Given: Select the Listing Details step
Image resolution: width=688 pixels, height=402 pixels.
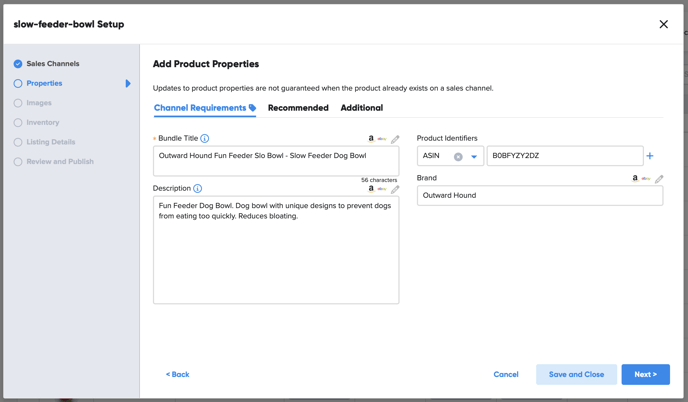Looking at the screenshot, I should (44, 142).
